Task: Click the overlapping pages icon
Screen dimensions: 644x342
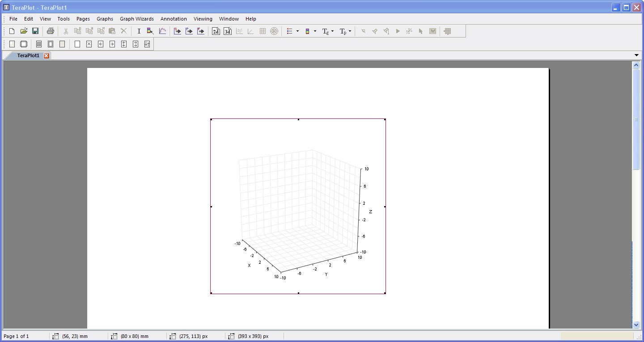Action: tap(24, 44)
